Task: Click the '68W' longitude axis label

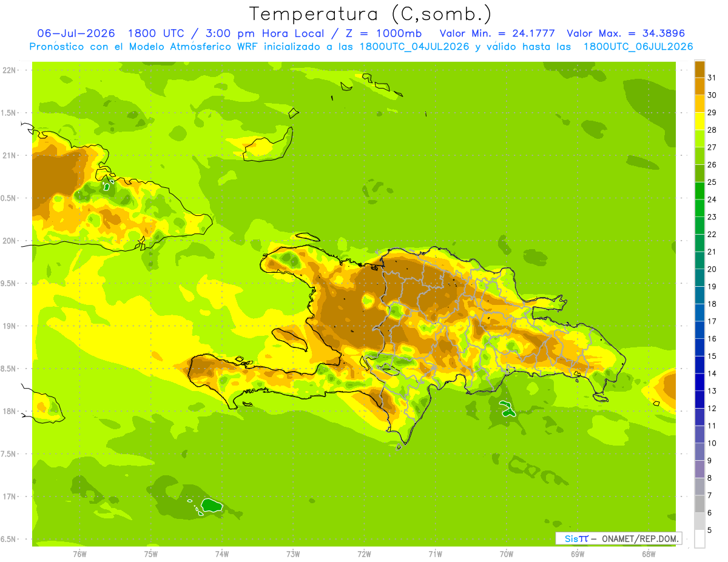Action: click(x=649, y=554)
